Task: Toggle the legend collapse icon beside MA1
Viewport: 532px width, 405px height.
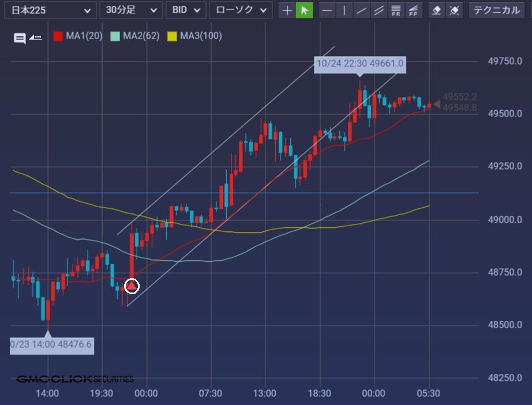Action: [x=36, y=37]
